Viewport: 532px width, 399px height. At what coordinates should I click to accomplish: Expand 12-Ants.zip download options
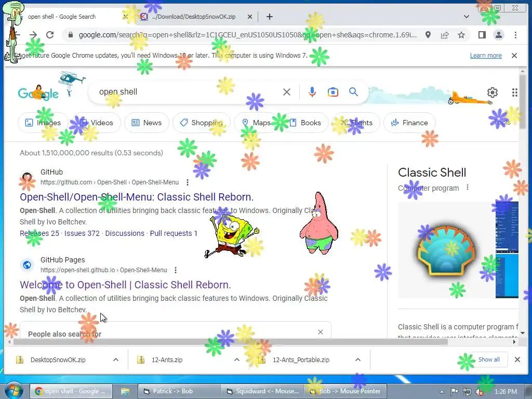point(237,360)
